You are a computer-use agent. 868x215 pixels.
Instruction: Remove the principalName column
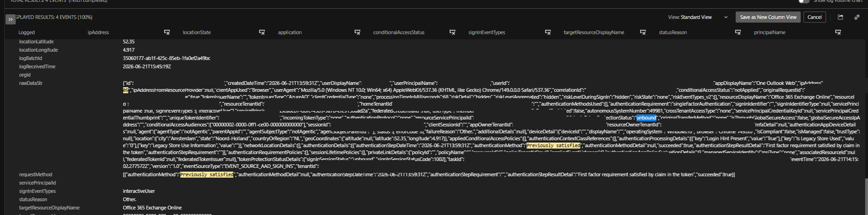(838, 32)
